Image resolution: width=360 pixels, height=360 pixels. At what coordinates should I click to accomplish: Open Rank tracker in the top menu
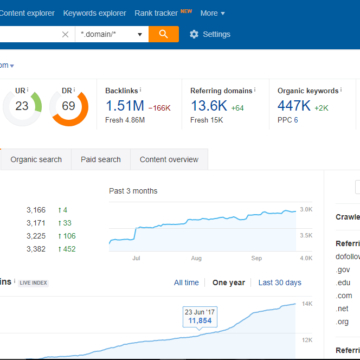point(156,13)
